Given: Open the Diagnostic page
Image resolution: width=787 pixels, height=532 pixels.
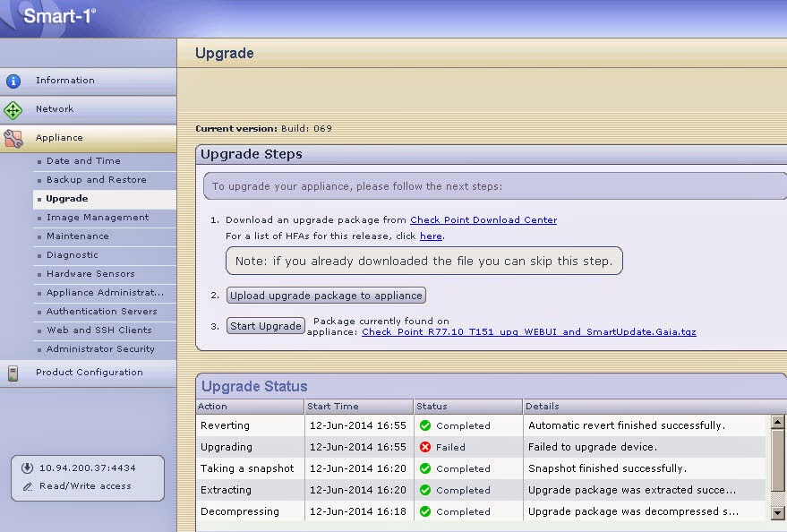Looking at the screenshot, I should (x=105, y=255).
